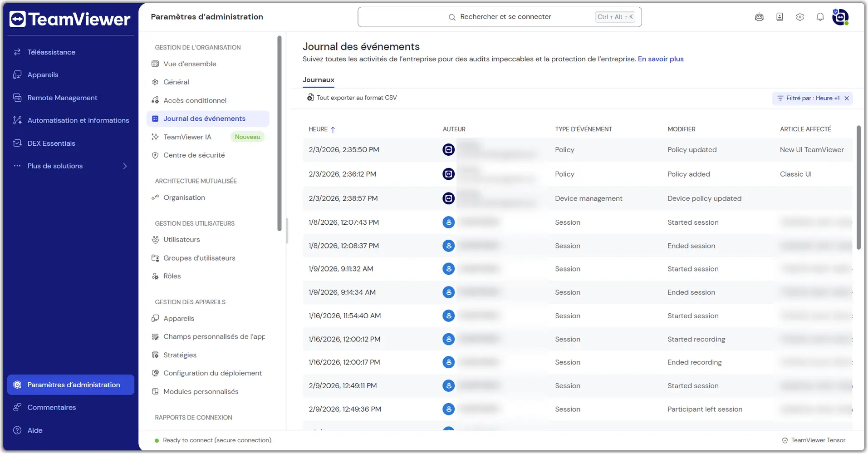This screenshot has height=454, width=868.
Task: Click the TeamViewer logo icon
Action: point(18,19)
